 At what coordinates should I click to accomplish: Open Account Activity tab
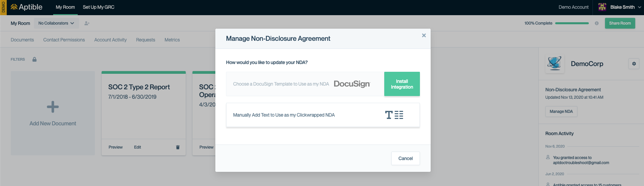click(x=110, y=40)
